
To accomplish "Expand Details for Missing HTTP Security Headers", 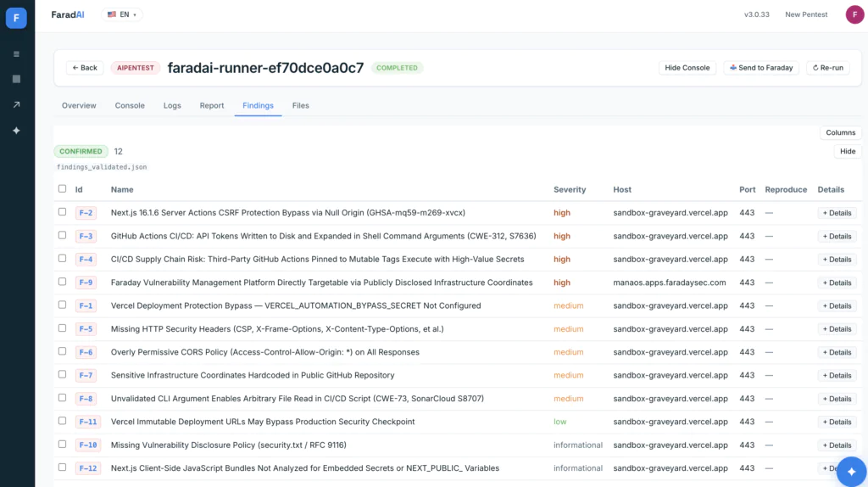I will [837, 330].
